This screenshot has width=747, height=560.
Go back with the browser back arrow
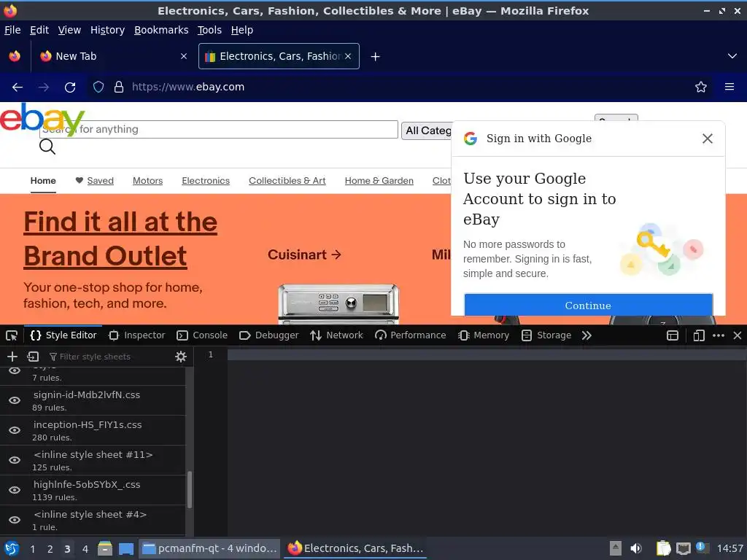click(x=18, y=87)
